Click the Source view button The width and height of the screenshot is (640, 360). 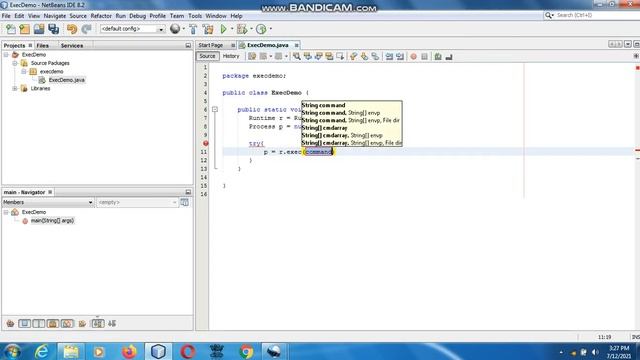coord(207,56)
